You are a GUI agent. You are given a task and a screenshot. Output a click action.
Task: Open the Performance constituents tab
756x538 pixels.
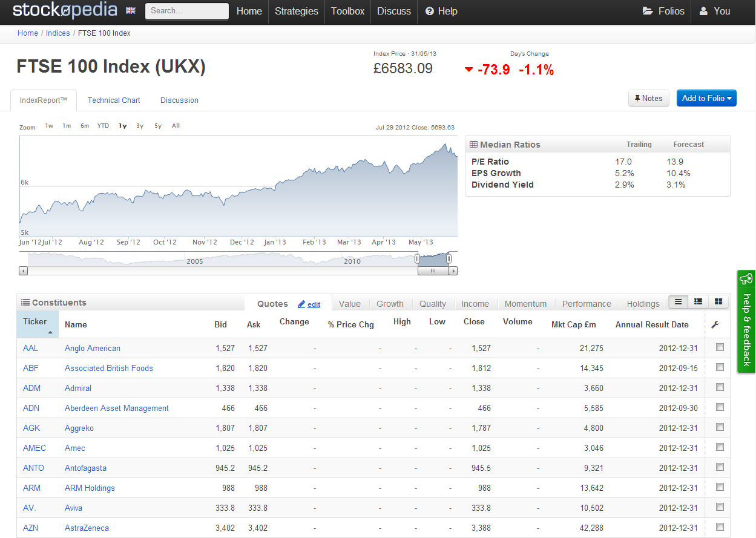[587, 304]
